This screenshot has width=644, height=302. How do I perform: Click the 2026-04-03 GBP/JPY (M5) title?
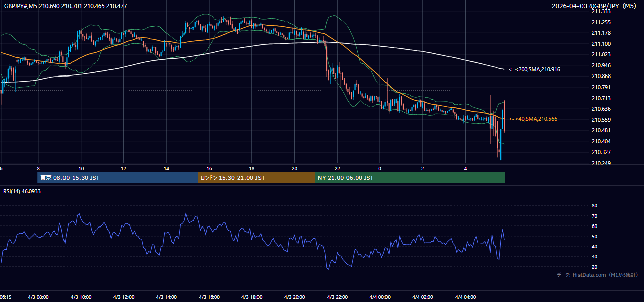click(595, 6)
